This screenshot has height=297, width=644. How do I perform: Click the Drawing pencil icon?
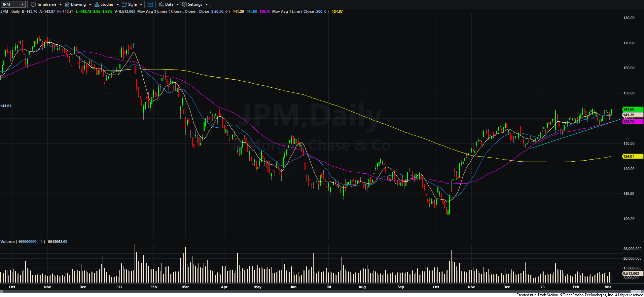(x=67, y=4)
